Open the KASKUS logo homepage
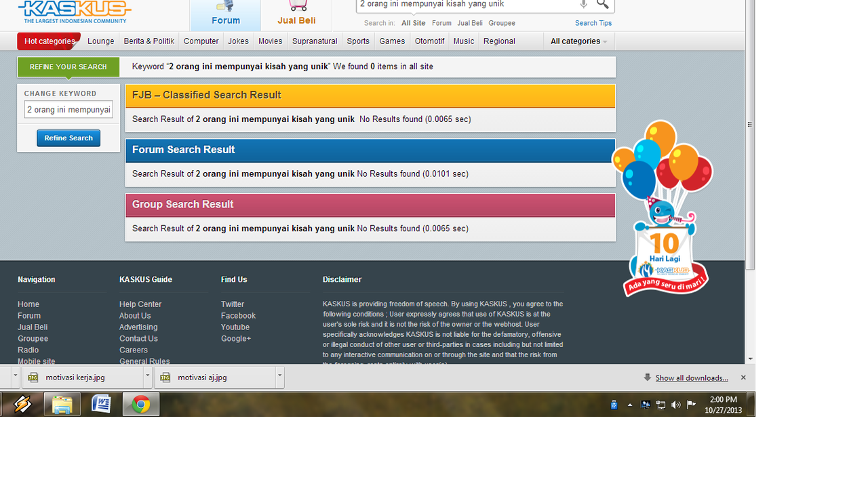The height and width of the screenshot is (488, 868). 75,12
